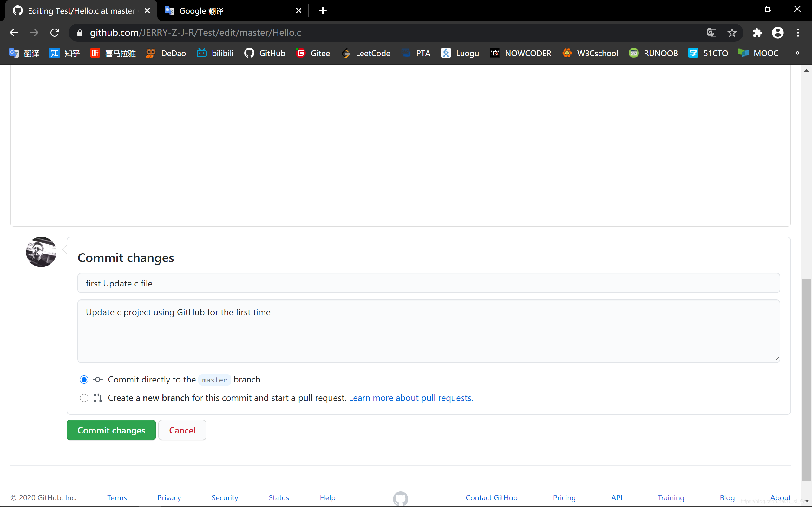Click the back navigation arrow

point(14,33)
